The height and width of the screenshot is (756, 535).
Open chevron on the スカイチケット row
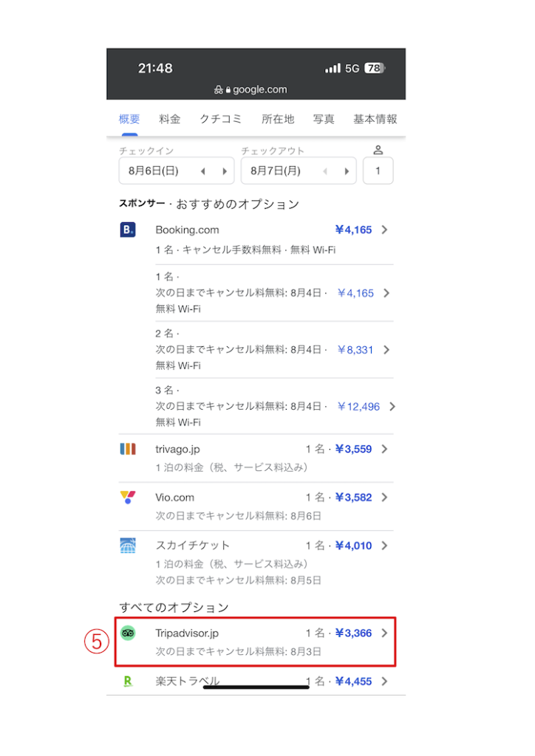pos(384,546)
